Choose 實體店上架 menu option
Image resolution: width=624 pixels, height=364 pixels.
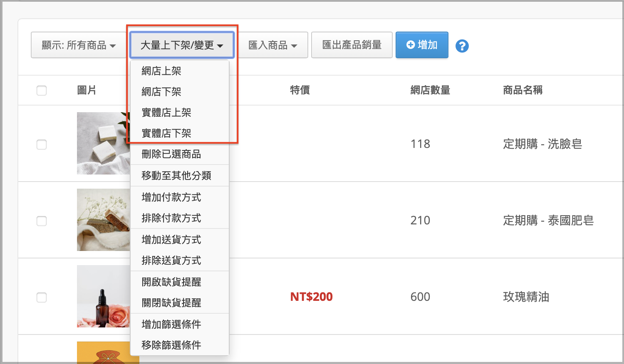[x=180, y=113]
